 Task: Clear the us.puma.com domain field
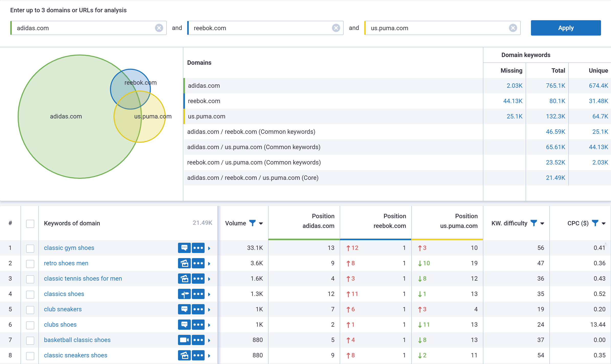[x=513, y=28]
